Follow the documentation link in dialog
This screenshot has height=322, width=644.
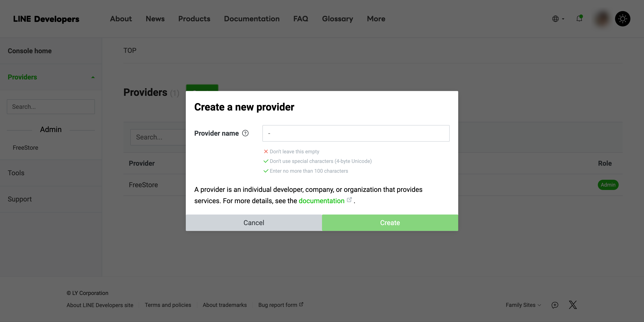pyautogui.click(x=321, y=201)
